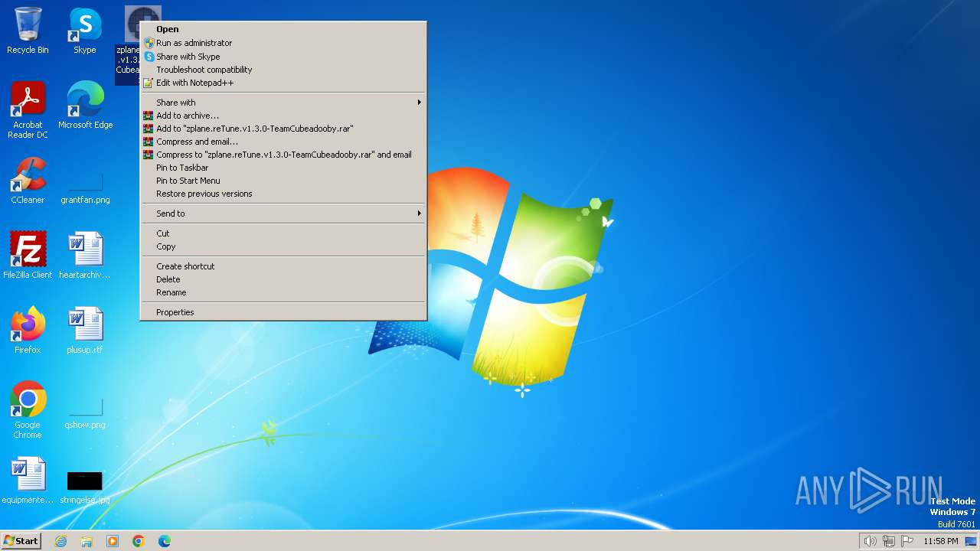Screen dimensions: 980x551
Task: Choose Open from the context menu
Action: (283, 29)
